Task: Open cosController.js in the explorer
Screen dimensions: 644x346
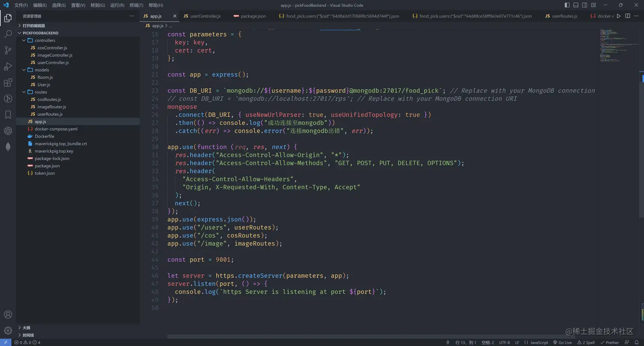Action: coord(52,48)
